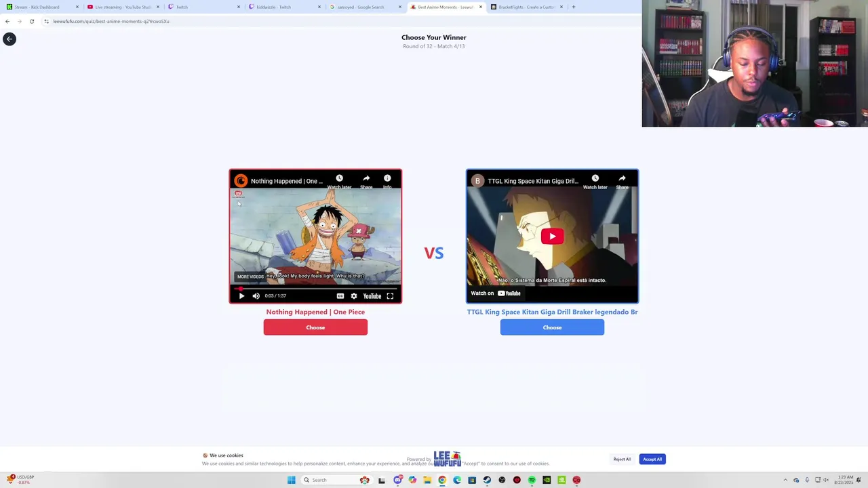Click Watch on YouTube in TTGL player

point(496,293)
